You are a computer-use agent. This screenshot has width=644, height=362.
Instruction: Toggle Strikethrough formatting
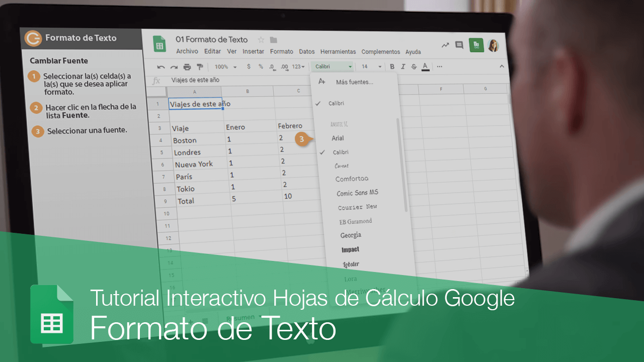point(414,66)
